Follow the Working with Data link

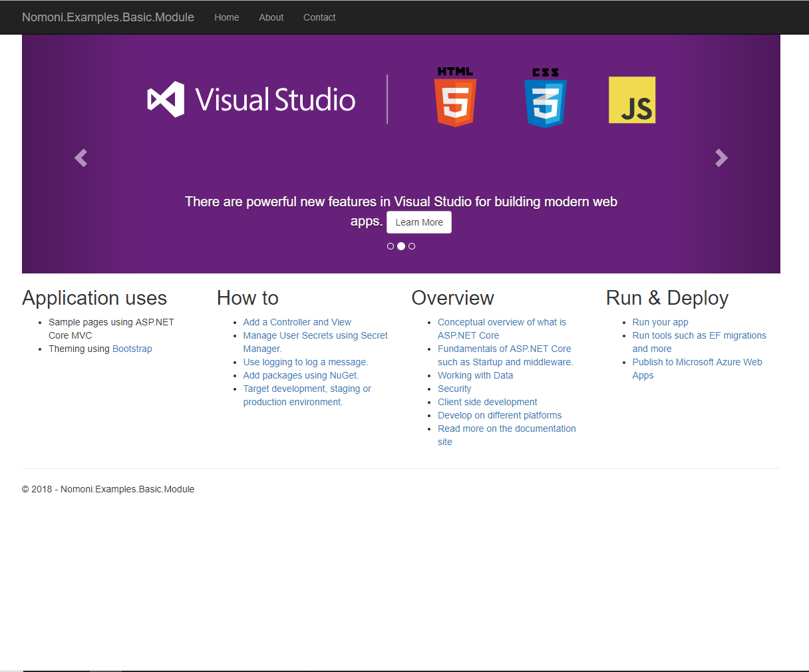[475, 375]
